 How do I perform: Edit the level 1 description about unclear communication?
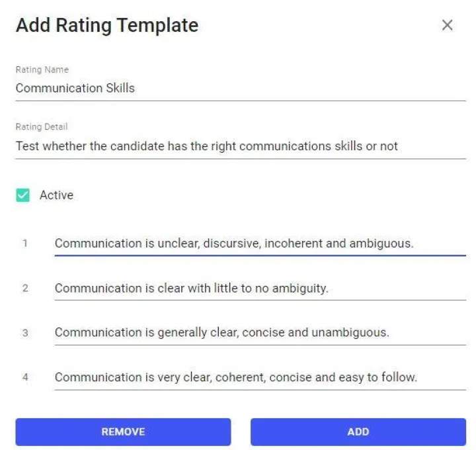pos(260,244)
